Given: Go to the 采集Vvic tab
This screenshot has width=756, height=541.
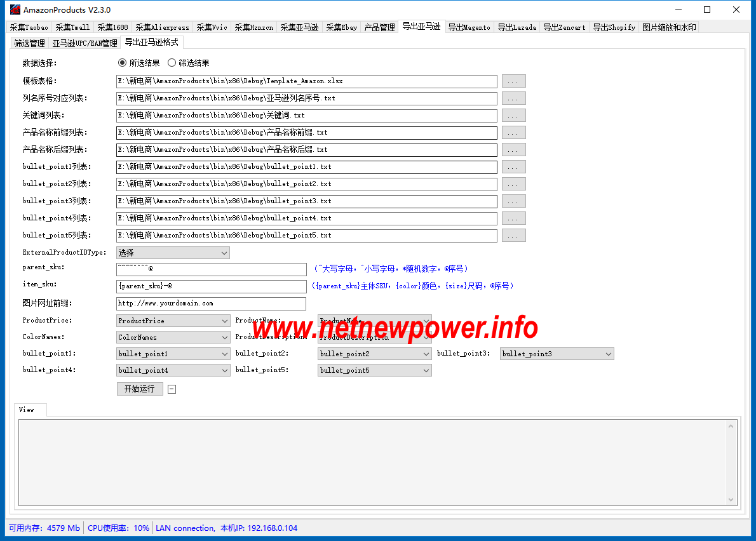Looking at the screenshot, I should 212,27.
